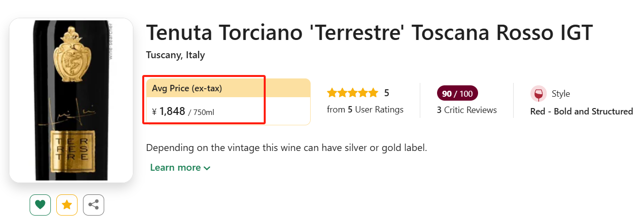Viewport: 644px width, 222px height.
Task: Click the green heart favorite icon
Action: [40, 205]
